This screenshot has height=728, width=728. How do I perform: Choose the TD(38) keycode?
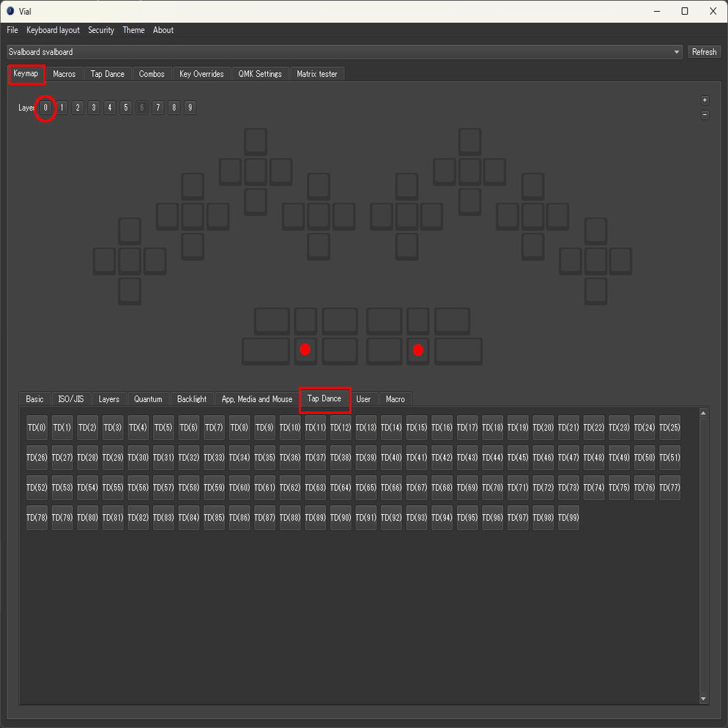tap(341, 458)
